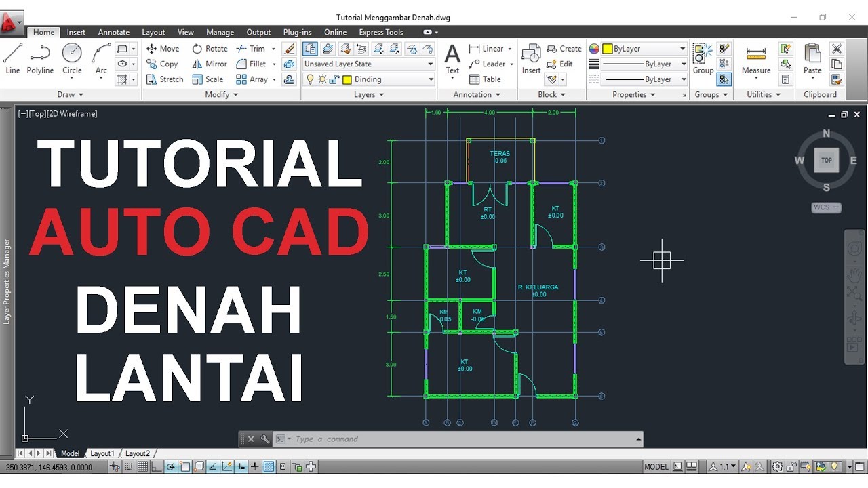Toggle Show Lineweight in status bar

coord(254,466)
